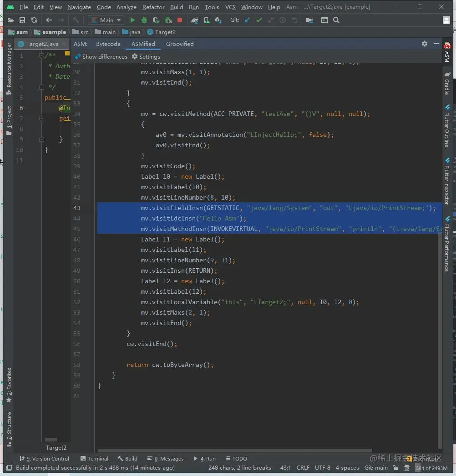Image resolution: width=456 pixels, height=476 pixels.
Task: Click the Save All toolbar icon
Action: tap(22, 20)
